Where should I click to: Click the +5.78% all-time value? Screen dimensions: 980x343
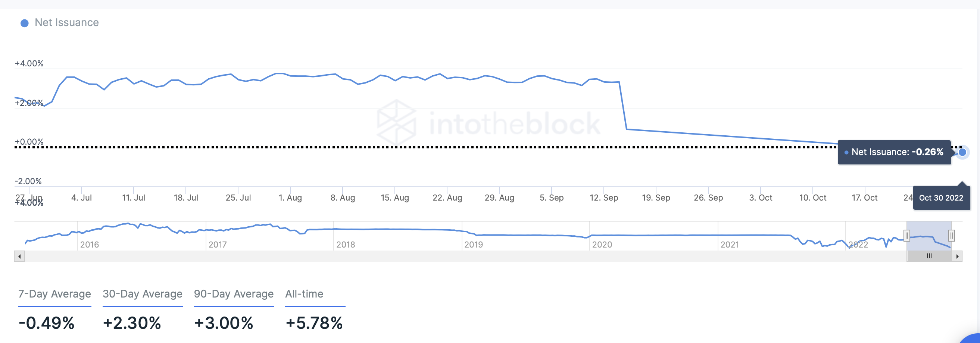[314, 323]
